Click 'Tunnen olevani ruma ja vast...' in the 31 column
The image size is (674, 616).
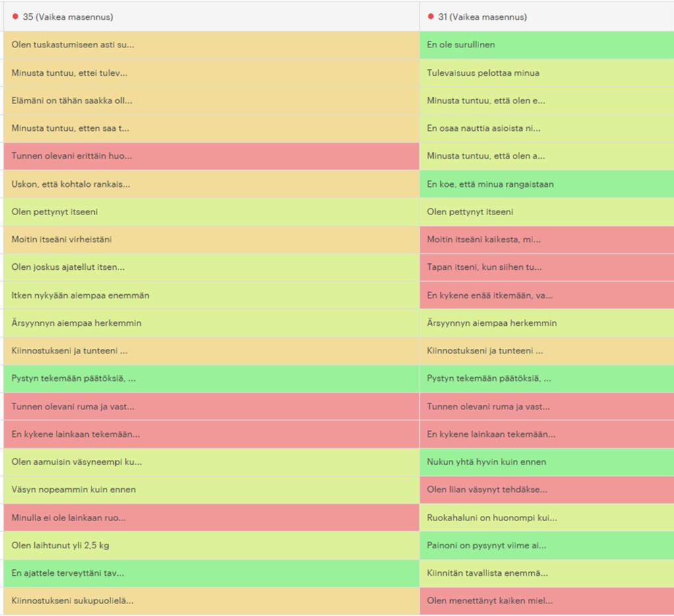(547, 407)
